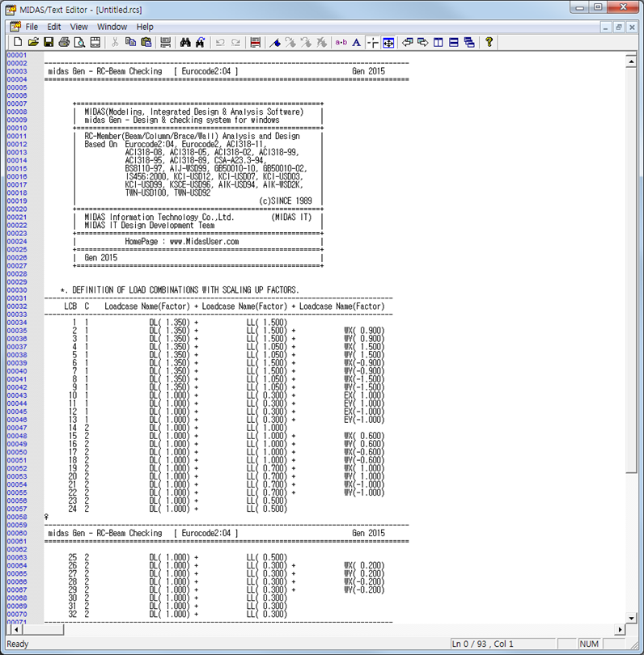Click the horizontal scrollbar right arrow

(621, 629)
